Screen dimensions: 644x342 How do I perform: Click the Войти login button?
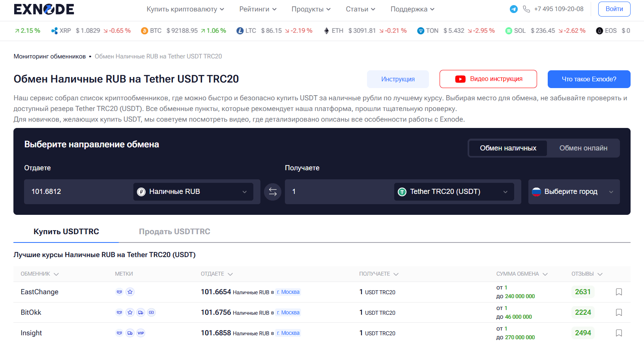click(614, 9)
